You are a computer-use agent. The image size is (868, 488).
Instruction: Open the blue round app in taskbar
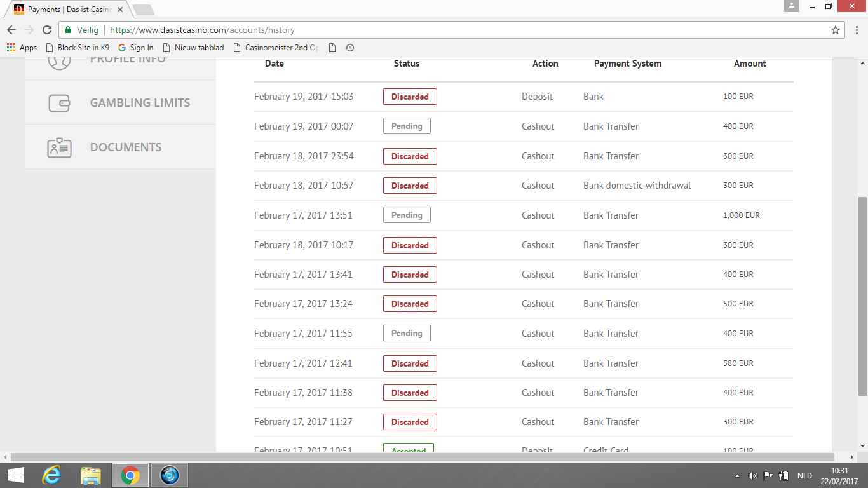170,475
